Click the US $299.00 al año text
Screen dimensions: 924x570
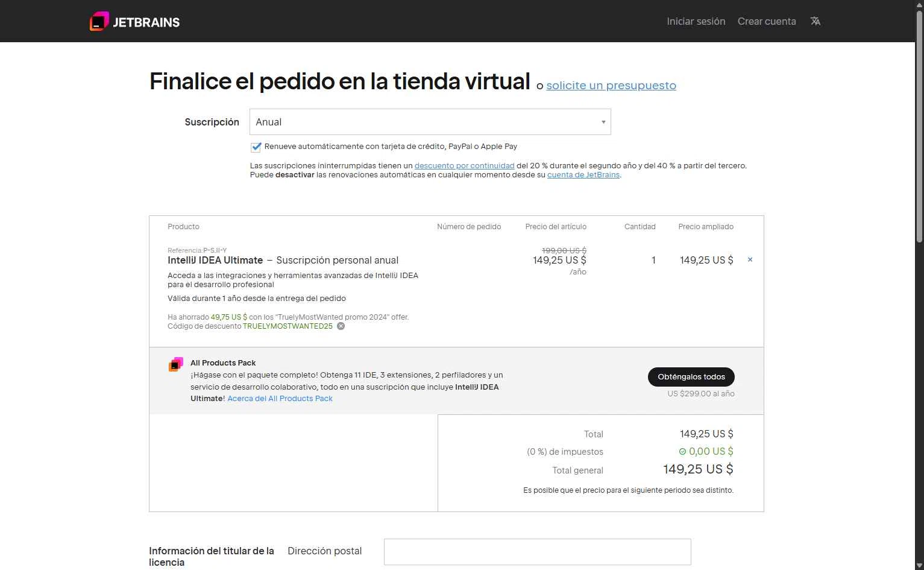pos(701,394)
